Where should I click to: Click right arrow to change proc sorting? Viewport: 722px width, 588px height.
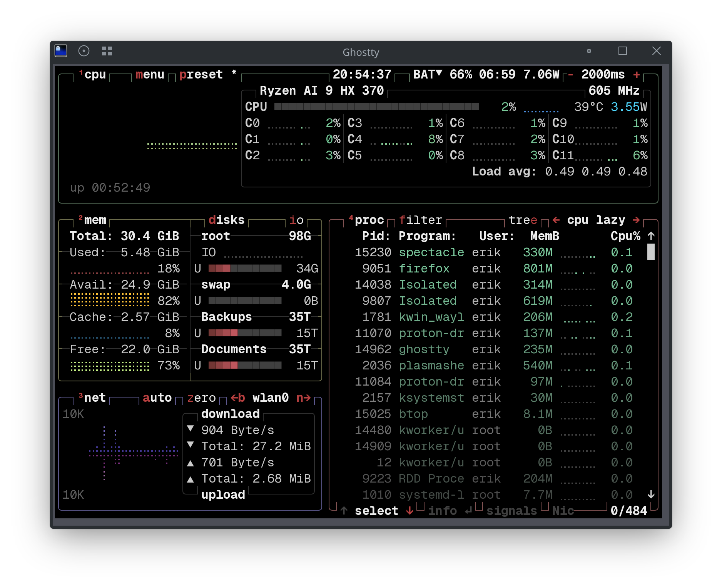pyautogui.click(x=636, y=220)
